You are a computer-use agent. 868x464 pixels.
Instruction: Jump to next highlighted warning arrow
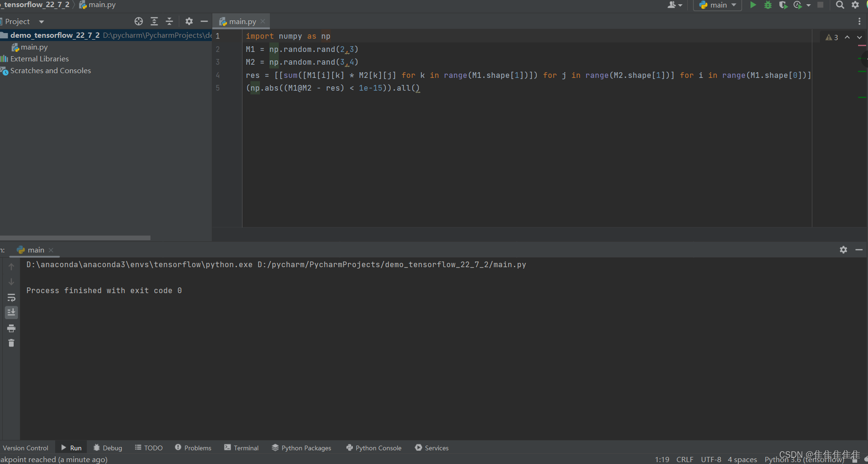coord(860,37)
